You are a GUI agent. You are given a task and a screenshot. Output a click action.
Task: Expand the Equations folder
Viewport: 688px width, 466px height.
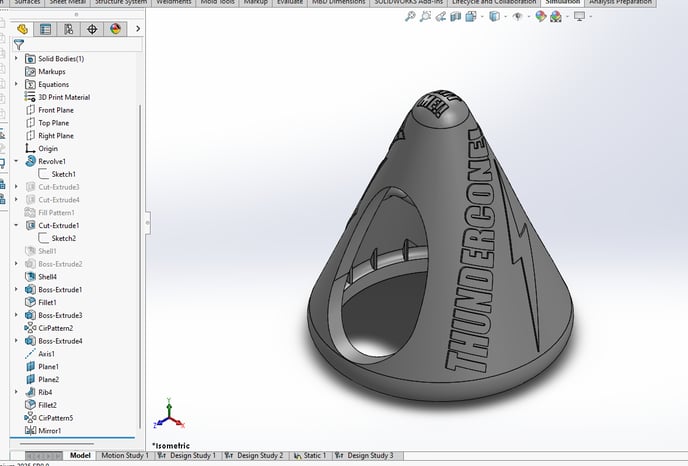point(16,83)
